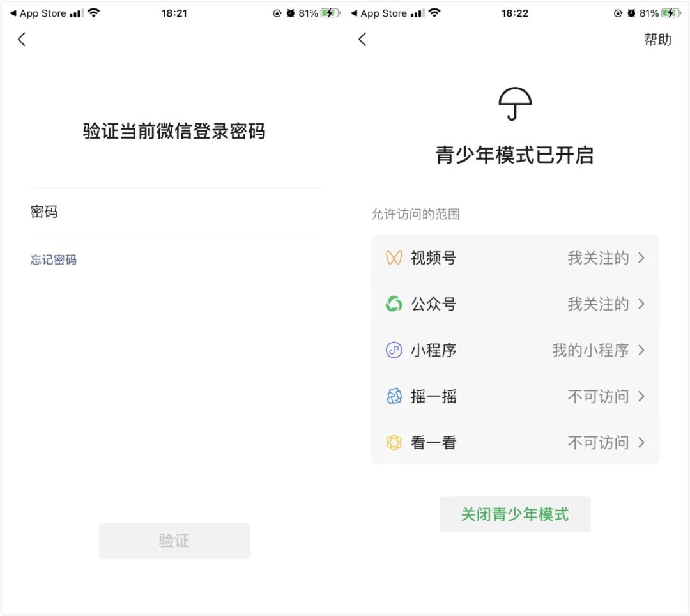This screenshot has width=690, height=616.
Task: Open 我的小程序 chevron option
Action: (641, 350)
